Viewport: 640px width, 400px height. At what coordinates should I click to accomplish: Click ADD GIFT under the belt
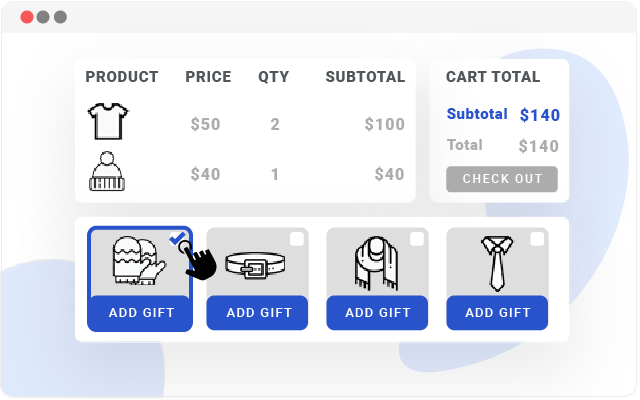(x=259, y=312)
